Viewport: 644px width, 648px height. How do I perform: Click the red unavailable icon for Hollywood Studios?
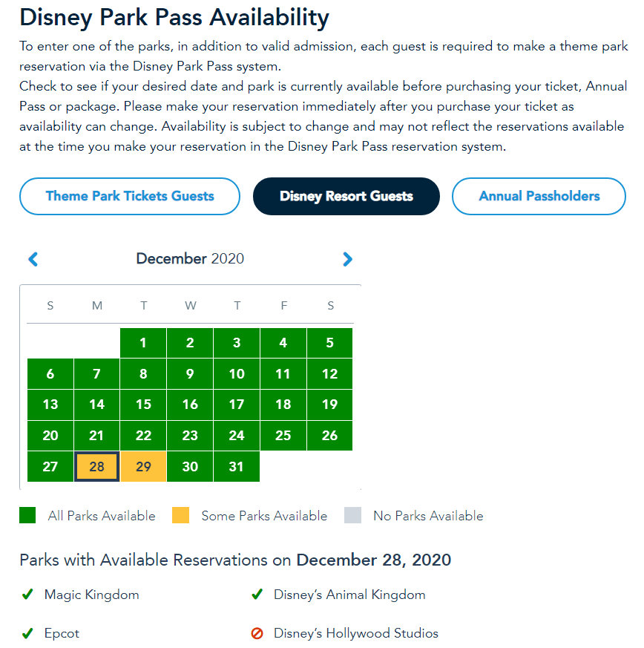(x=257, y=634)
